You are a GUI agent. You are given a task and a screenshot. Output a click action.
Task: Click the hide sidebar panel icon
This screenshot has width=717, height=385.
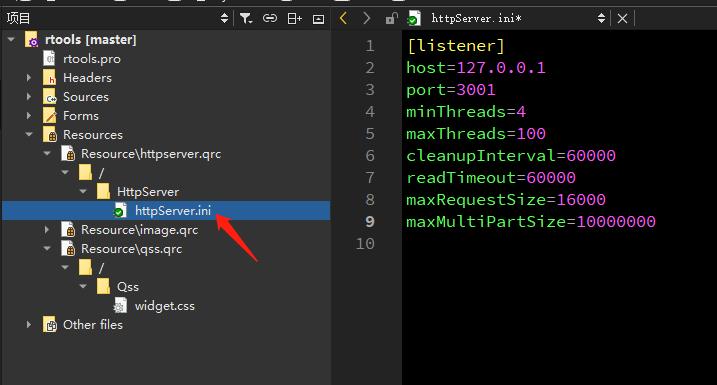coord(318,19)
